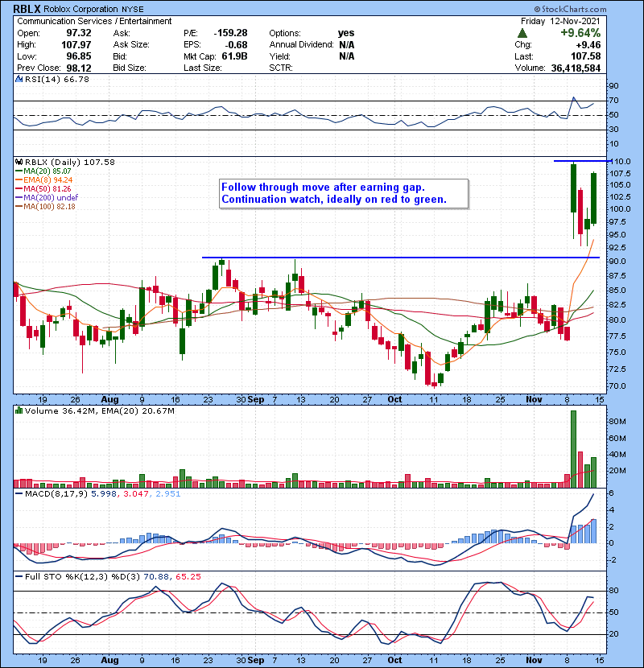Click the Communication Services / Entertainment sector text
This screenshot has width=644, height=668.
94,21
